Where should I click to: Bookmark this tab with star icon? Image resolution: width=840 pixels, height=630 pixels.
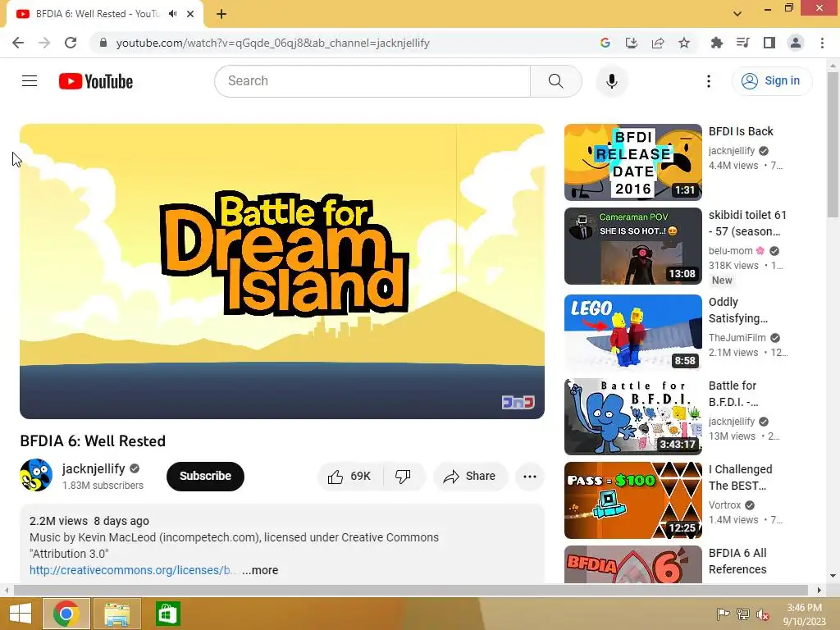point(684,43)
